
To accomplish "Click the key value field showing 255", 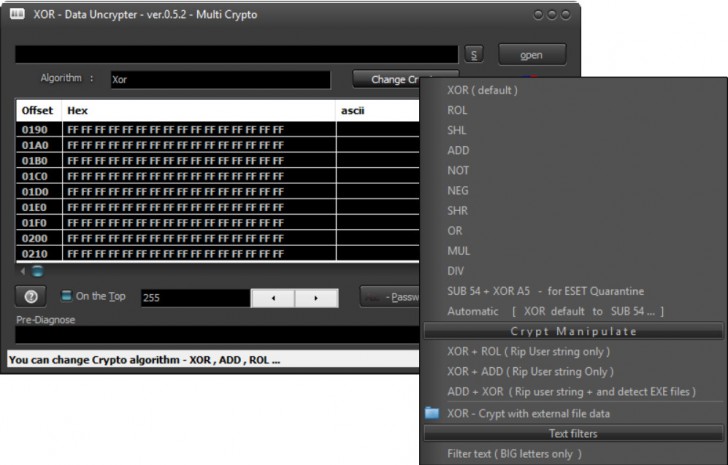I will click(x=195, y=298).
